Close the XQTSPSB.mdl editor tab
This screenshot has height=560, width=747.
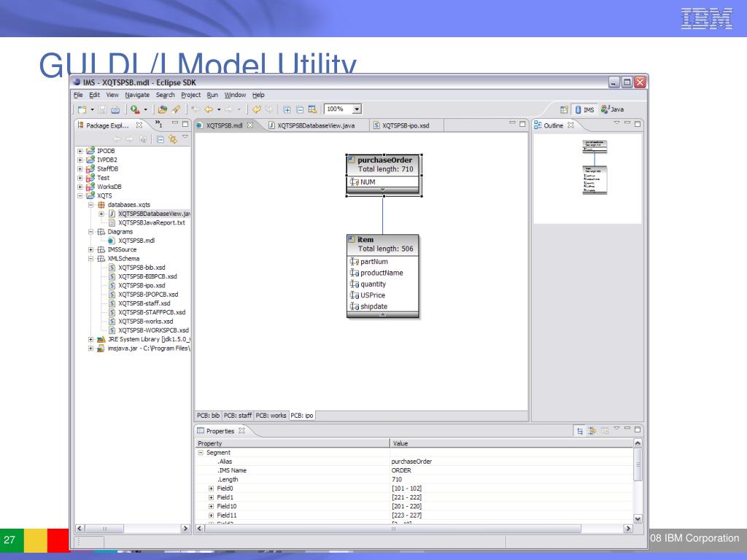(250, 125)
